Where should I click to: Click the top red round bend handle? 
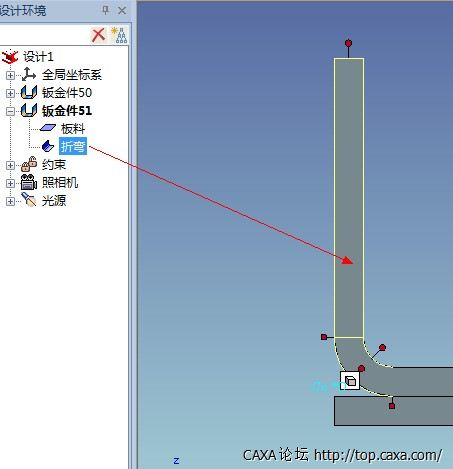coord(348,43)
